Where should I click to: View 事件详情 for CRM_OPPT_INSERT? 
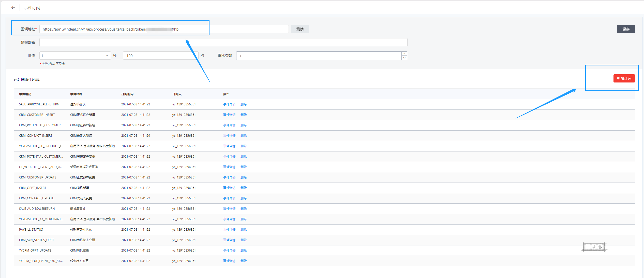[229, 188]
